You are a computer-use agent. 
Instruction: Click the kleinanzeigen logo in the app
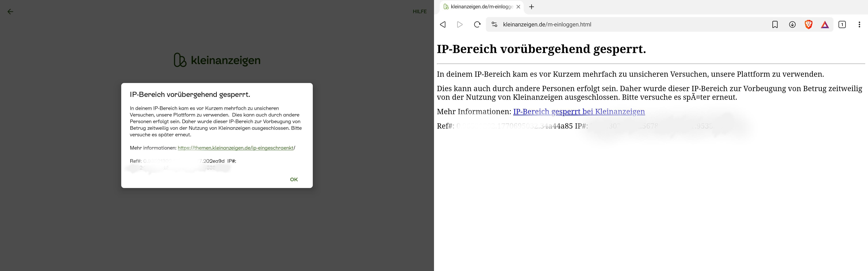coord(217,60)
